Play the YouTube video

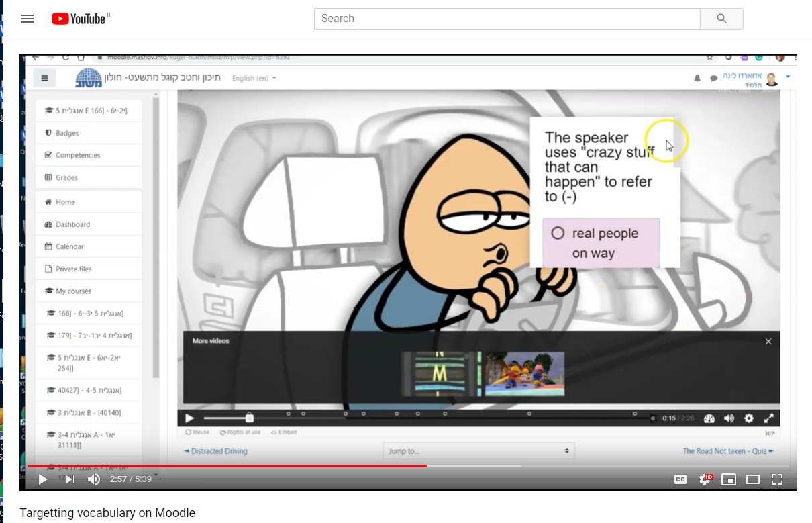tap(43, 479)
